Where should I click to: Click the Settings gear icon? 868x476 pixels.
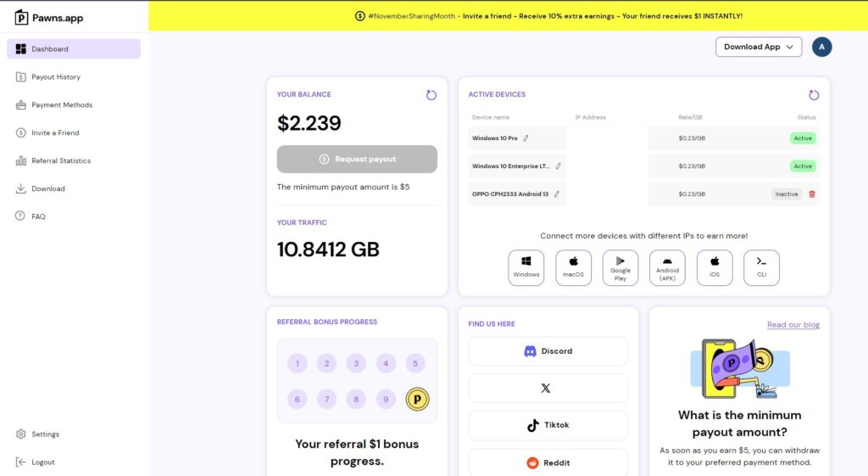(x=20, y=434)
